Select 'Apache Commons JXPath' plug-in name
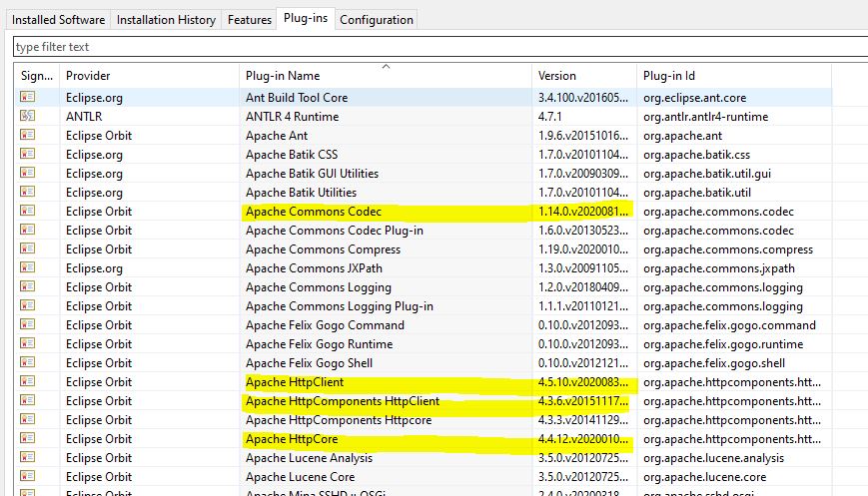 click(314, 268)
